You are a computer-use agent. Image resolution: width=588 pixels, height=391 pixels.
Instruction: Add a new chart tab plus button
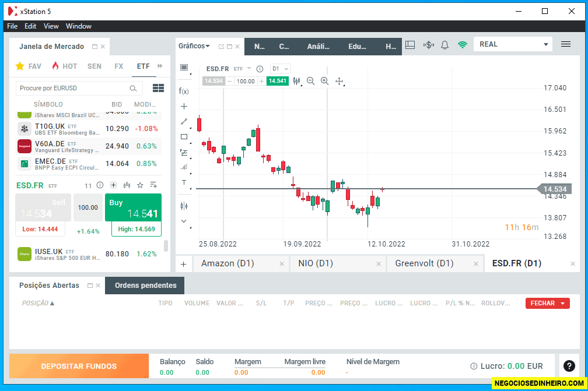pos(183,264)
